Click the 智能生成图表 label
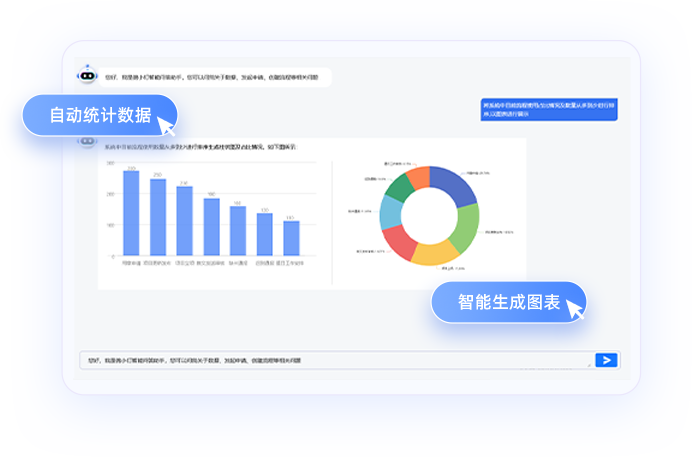This screenshot has width=692, height=457. (508, 302)
